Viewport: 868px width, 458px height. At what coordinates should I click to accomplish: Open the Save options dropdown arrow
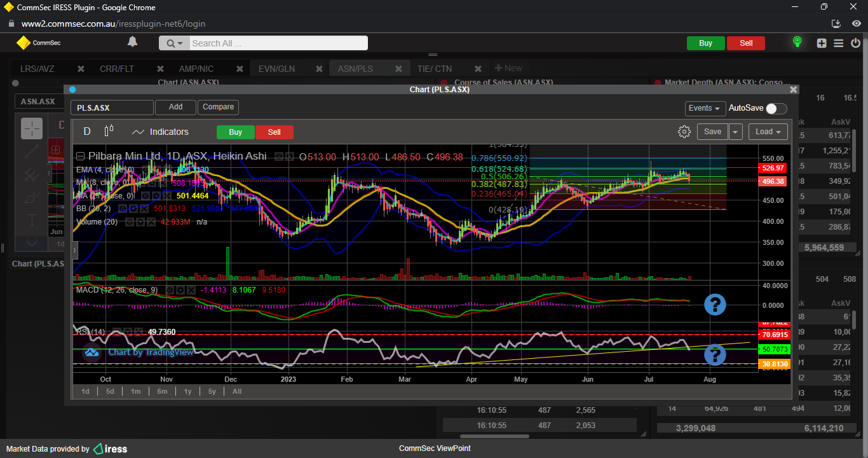coord(735,132)
